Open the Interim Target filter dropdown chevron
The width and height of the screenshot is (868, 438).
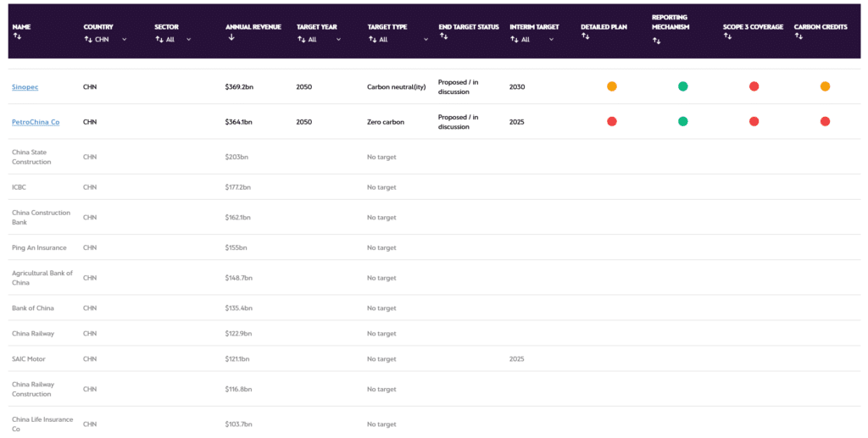pyautogui.click(x=551, y=39)
